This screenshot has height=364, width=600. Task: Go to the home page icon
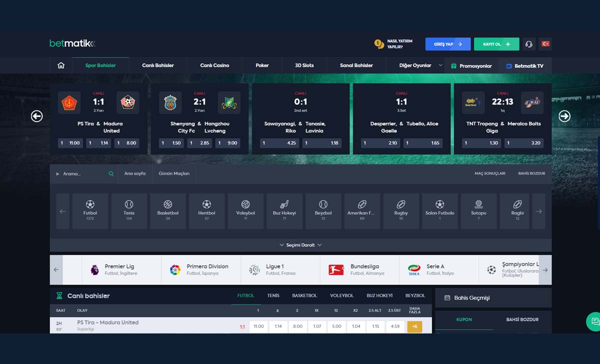click(x=61, y=65)
